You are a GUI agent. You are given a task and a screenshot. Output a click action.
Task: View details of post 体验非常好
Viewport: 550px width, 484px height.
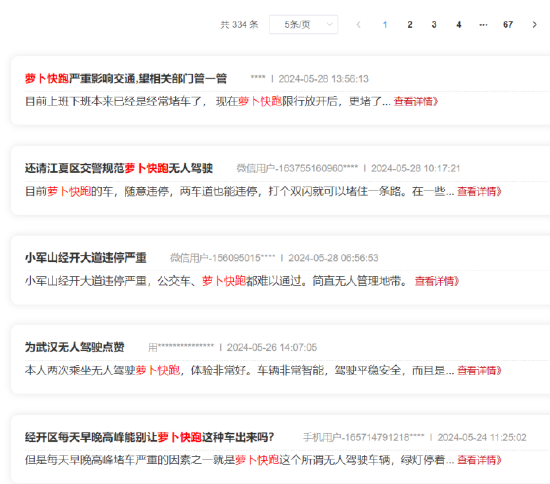coord(479,370)
